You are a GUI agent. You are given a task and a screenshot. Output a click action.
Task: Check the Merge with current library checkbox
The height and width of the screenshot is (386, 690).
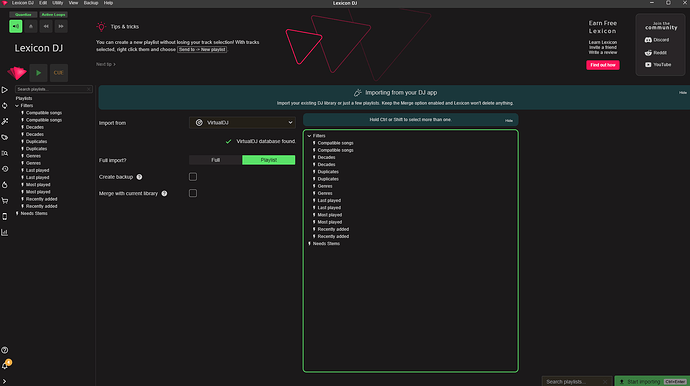pos(193,193)
